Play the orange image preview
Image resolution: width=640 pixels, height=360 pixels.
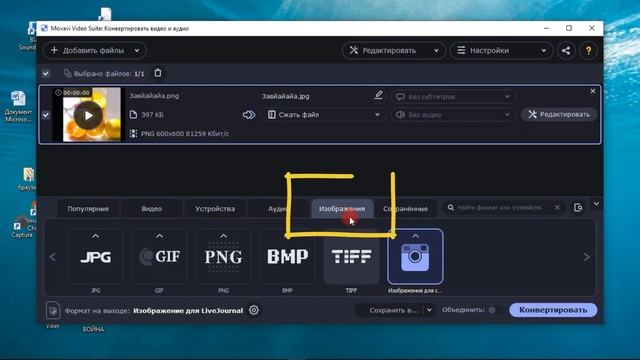pos(88,116)
